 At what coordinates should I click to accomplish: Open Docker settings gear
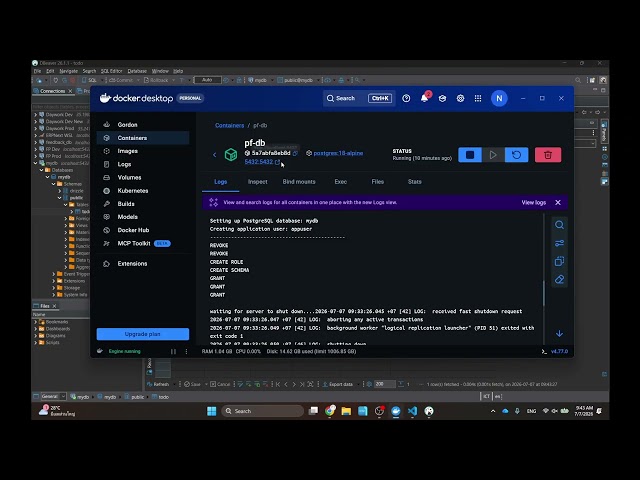pyautogui.click(x=460, y=98)
